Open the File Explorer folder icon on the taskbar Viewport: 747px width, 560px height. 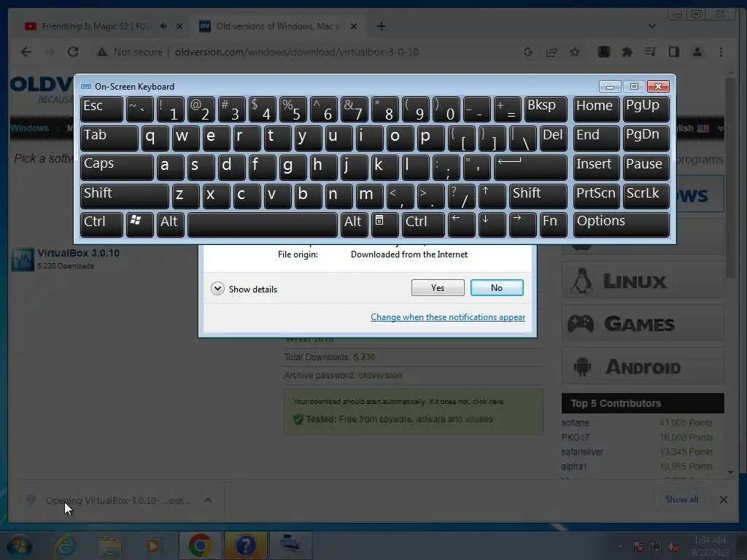coord(109,545)
